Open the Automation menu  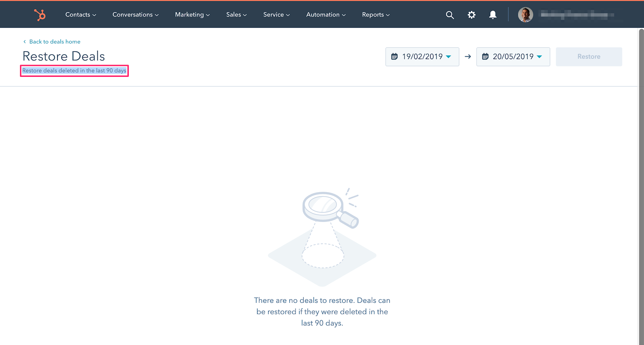click(x=326, y=15)
